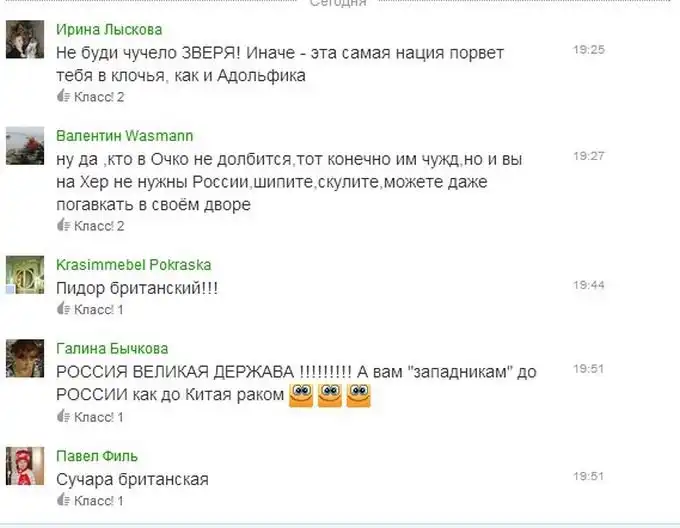The image size is (680, 528).
Task: Click the 19:44 comment timestamp
Action: point(588,285)
